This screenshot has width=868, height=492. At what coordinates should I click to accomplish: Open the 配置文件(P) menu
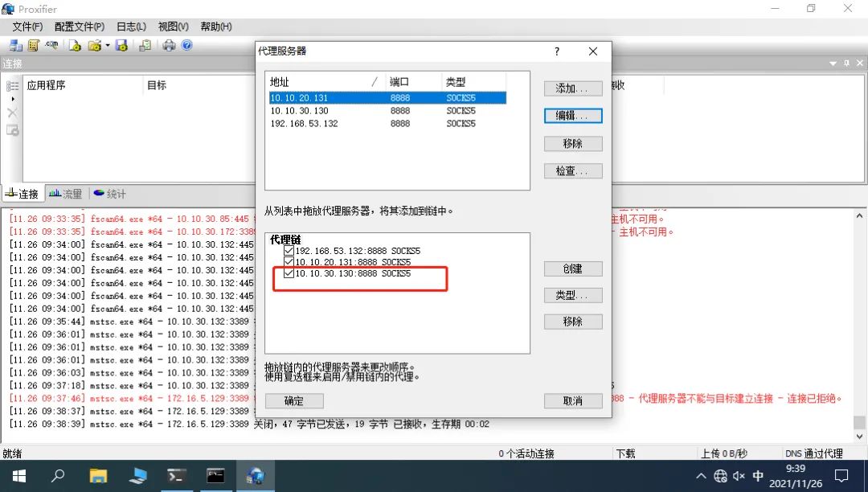click(x=79, y=27)
